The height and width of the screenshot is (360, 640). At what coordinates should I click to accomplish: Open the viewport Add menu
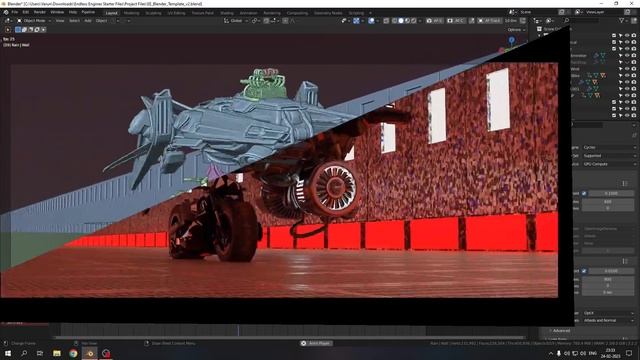[x=88, y=20]
